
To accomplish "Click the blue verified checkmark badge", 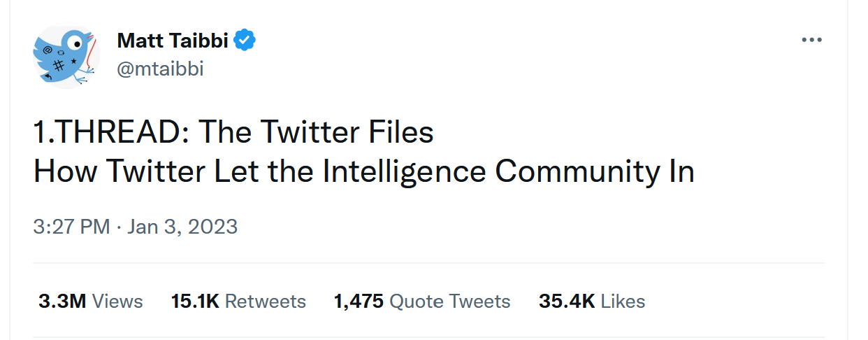I will [244, 41].
